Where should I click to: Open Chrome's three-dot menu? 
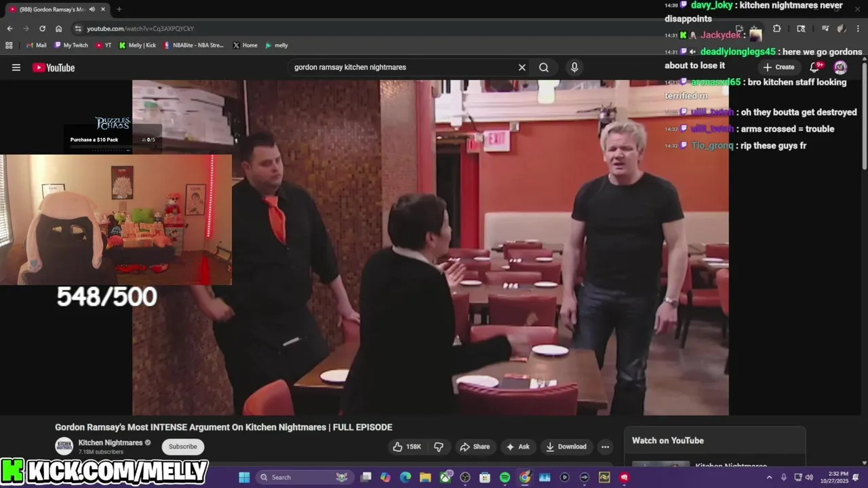858,28
